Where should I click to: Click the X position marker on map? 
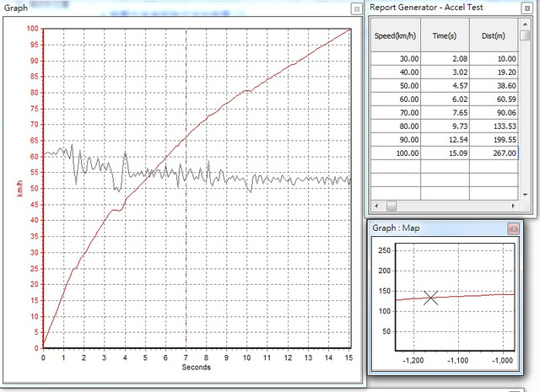(431, 298)
